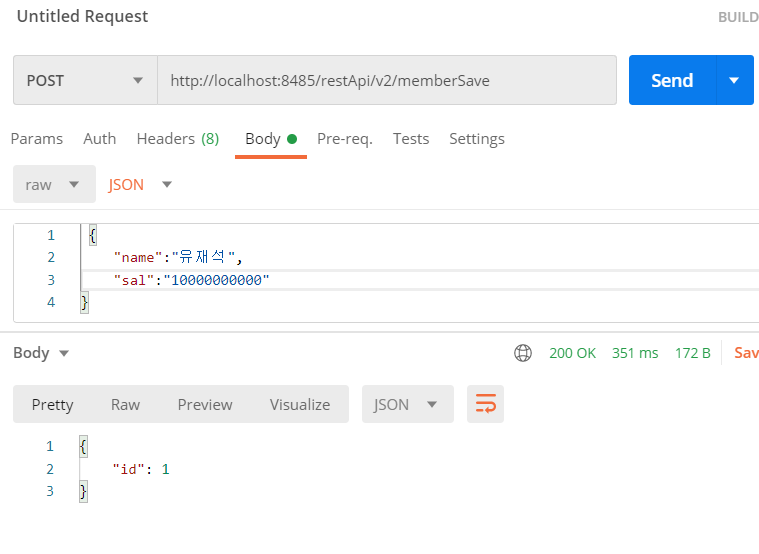759x554 pixels.
Task: Open the response JSON format dropdown
Action: pyautogui.click(x=408, y=404)
